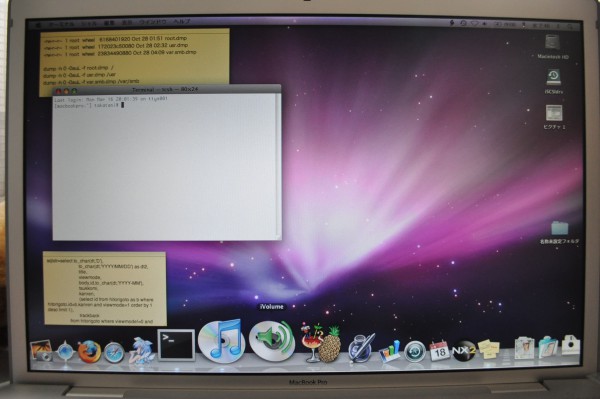Open Firefox from the Dock
The width and height of the screenshot is (600, 399).
[89, 351]
